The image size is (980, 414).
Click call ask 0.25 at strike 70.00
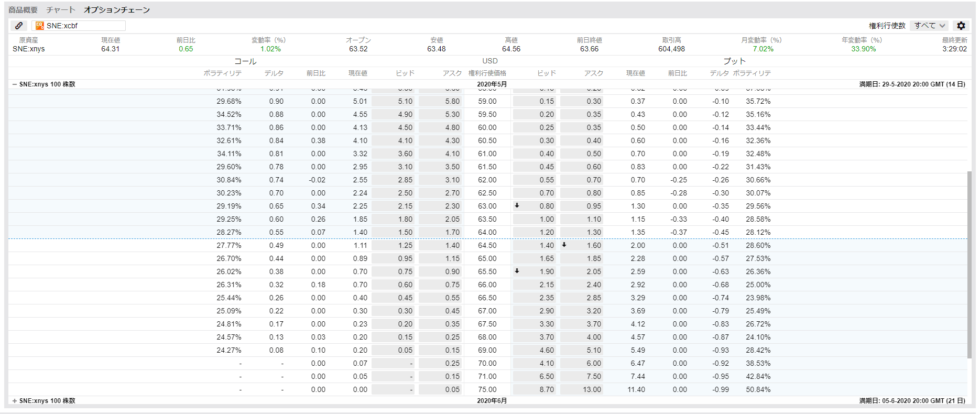pos(440,363)
